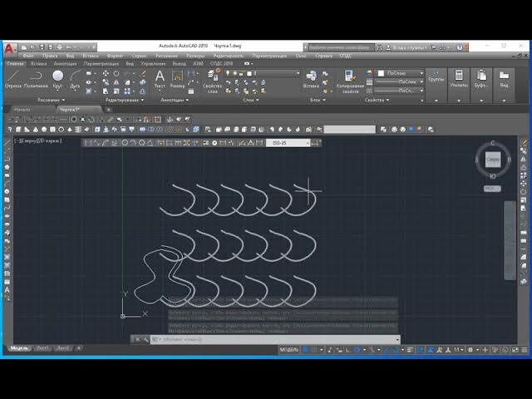Toggle grid display in status bar
532x399 pixels.
coord(305,349)
